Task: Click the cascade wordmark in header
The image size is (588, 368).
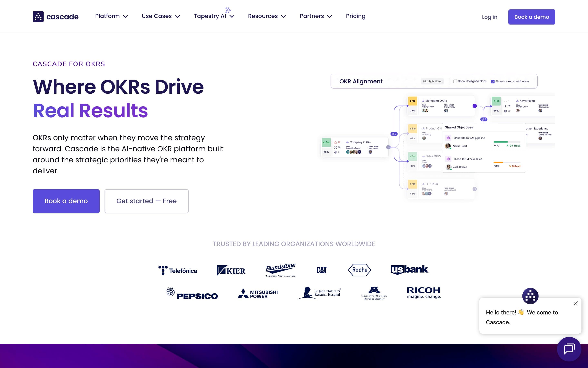Action: click(62, 17)
